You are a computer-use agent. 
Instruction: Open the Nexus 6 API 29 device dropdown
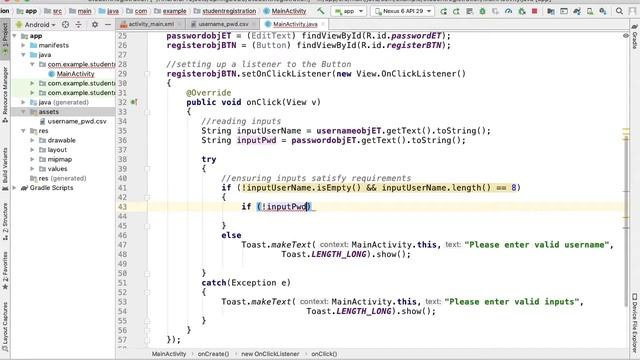click(402, 11)
